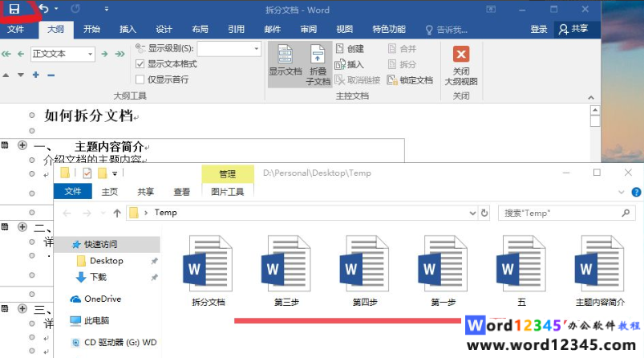
Task: Select the 主题内容简介 Word file
Action: 600,271
